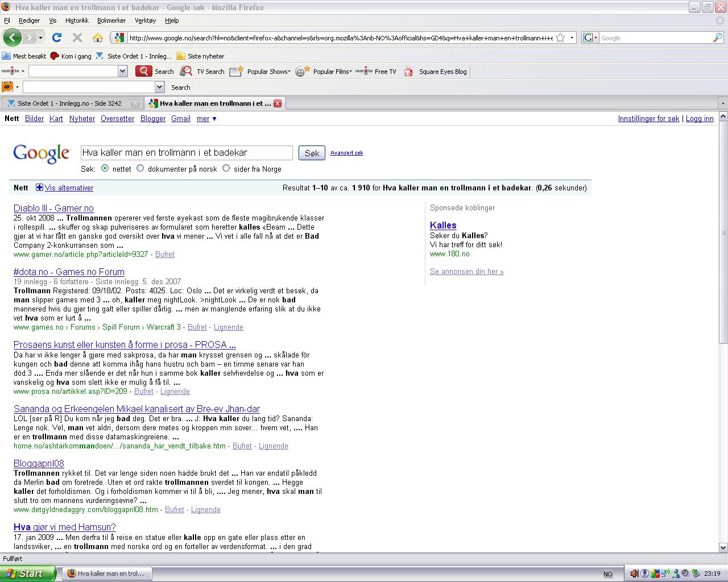The width and height of the screenshot is (728, 582).
Task: Click the Søk button
Action: click(312, 153)
